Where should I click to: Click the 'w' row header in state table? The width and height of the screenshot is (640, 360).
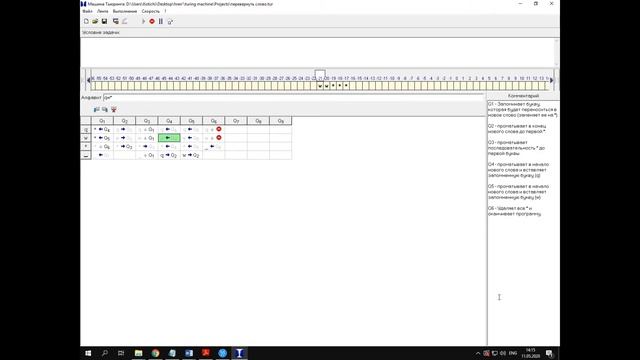(x=86, y=138)
